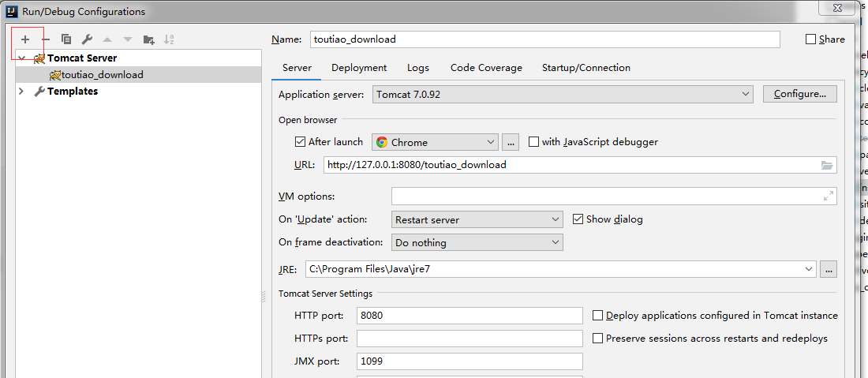Switch to the Server tab

(x=297, y=68)
